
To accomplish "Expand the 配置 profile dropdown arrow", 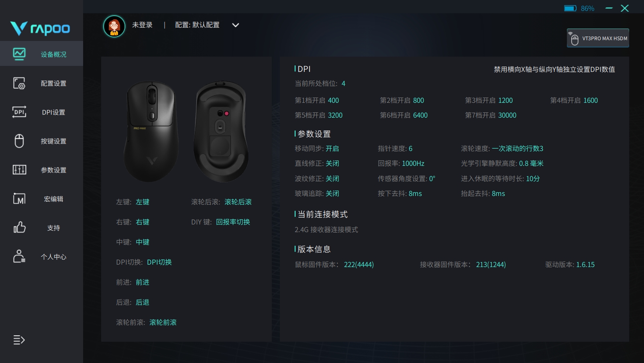I will tap(236, 25).
